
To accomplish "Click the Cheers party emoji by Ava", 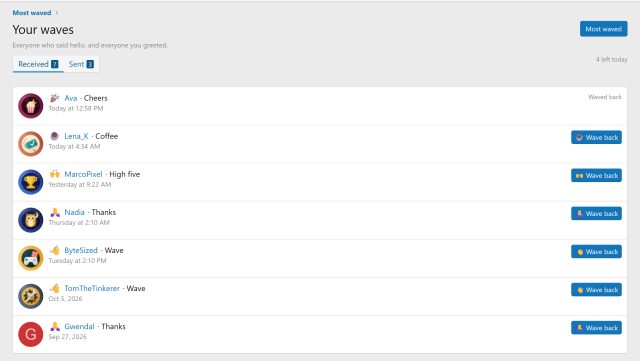I will coord(55,98).
